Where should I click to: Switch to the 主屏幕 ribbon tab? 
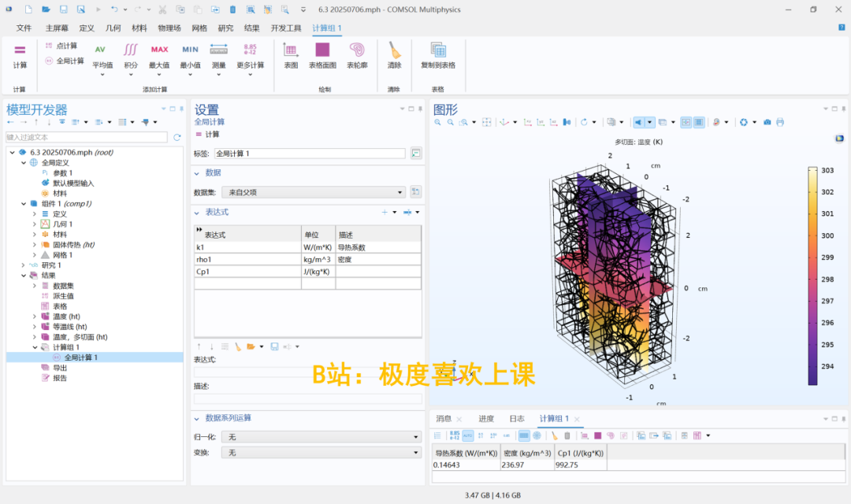pyautogui.click(x=57, y=28)
